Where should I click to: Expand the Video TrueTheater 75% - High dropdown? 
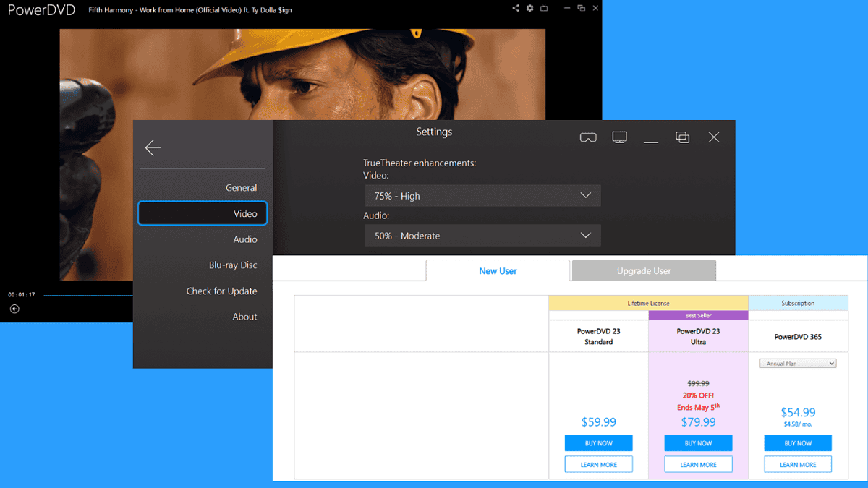coord(482,196)
